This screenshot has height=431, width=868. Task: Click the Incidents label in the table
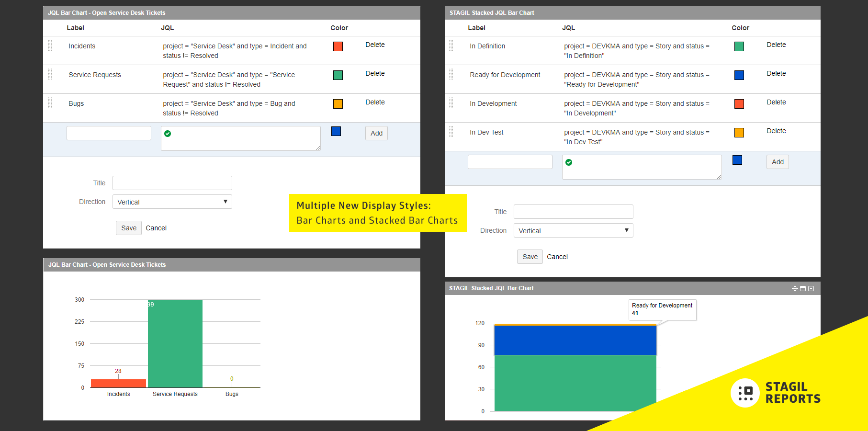click(82, 46)
